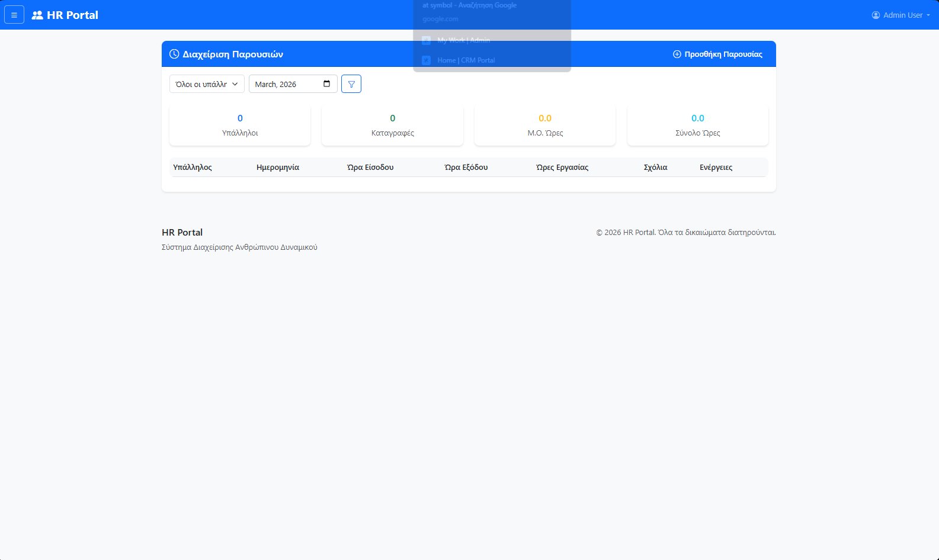Click the Υπάλληλος column header
939x560 pixels.
tap(193, 168)
